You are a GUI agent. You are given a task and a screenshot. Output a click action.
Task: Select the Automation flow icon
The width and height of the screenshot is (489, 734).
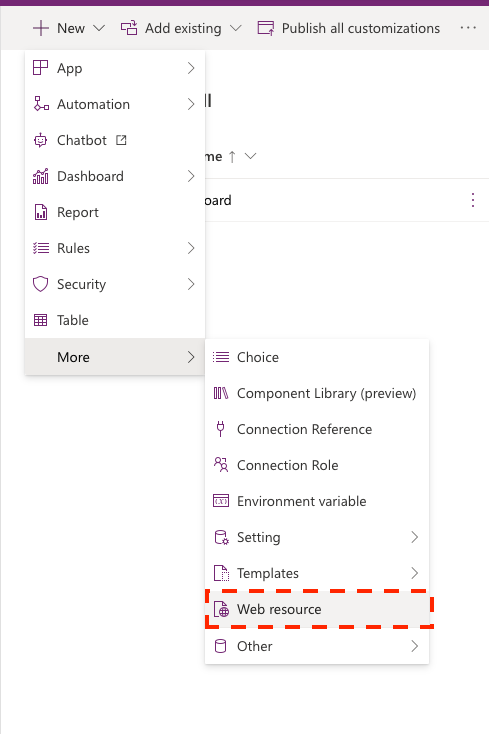coord(41,104)
